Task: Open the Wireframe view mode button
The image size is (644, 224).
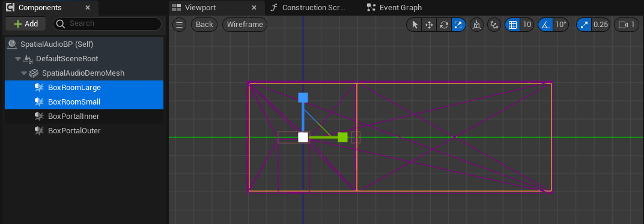Action: pyautogui.click(x=245, y=25)
